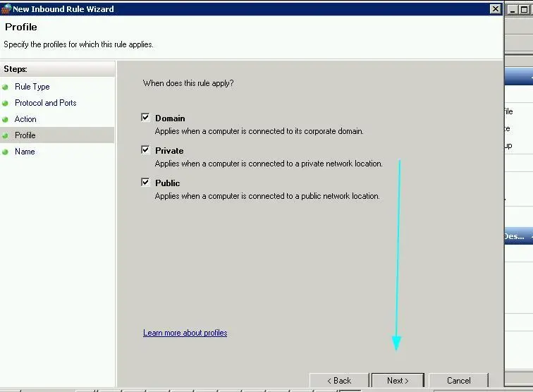
Task: Click the public network location description
Action: pyautogui.click(x=267, y=196)
